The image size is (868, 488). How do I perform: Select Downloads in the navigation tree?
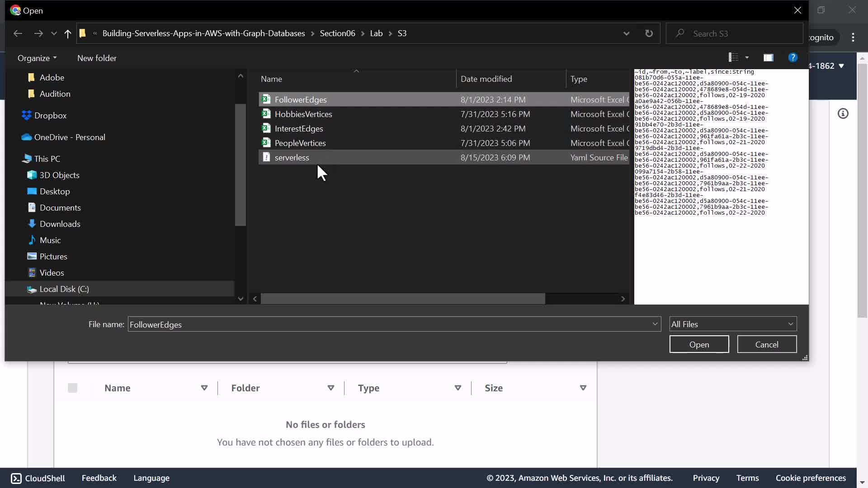point(60,224)
